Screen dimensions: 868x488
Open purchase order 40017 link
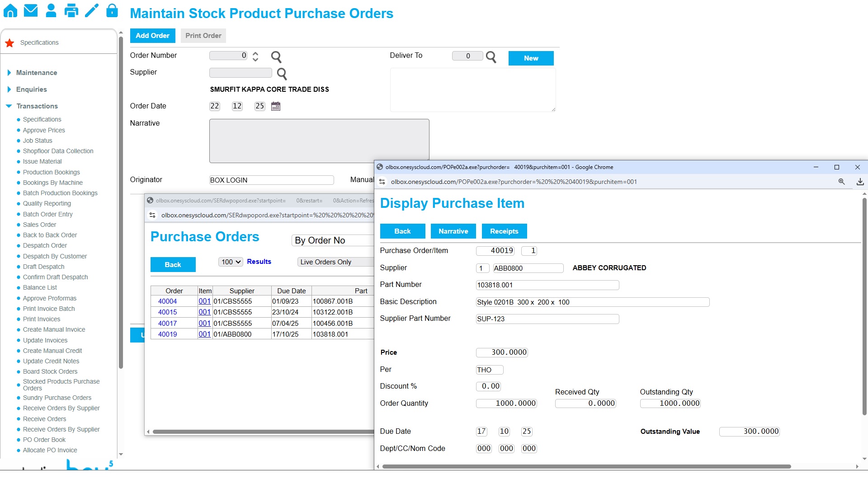coord(167,324)
